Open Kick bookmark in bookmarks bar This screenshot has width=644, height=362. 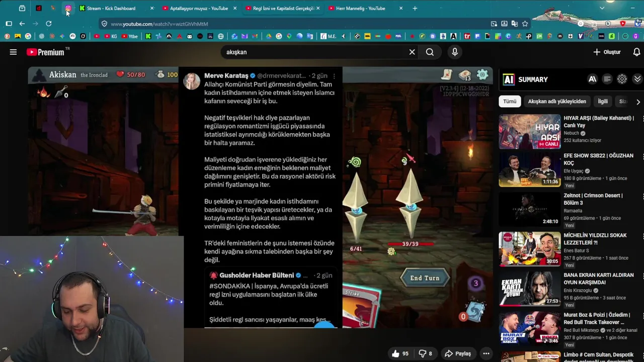coord(148,36)
